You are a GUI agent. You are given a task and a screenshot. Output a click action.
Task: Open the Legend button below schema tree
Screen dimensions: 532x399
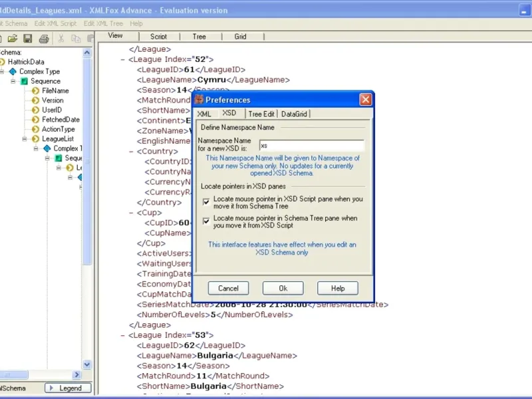68,388
